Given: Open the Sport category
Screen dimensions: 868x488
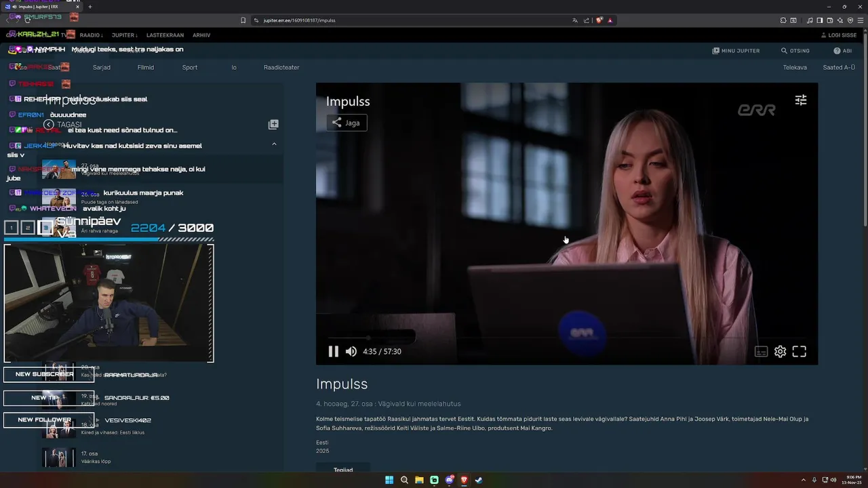Looking at the screenshot, I should [x=190, y=68].
